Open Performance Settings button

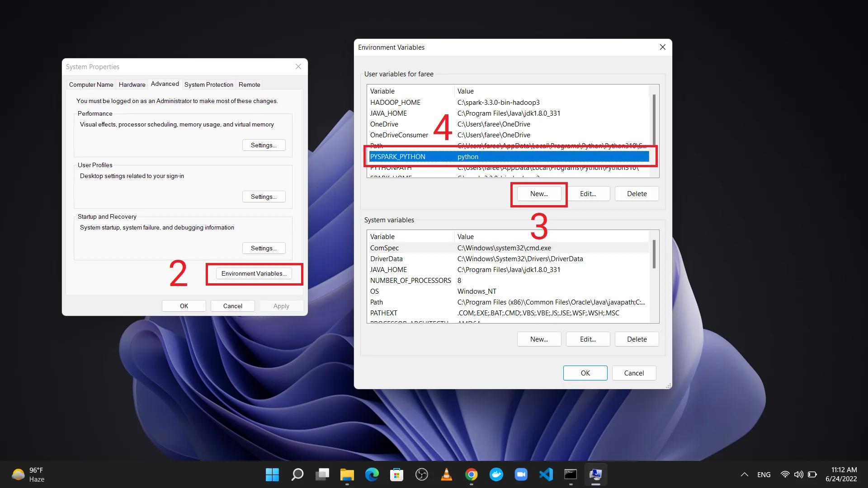tap(264, 145)
